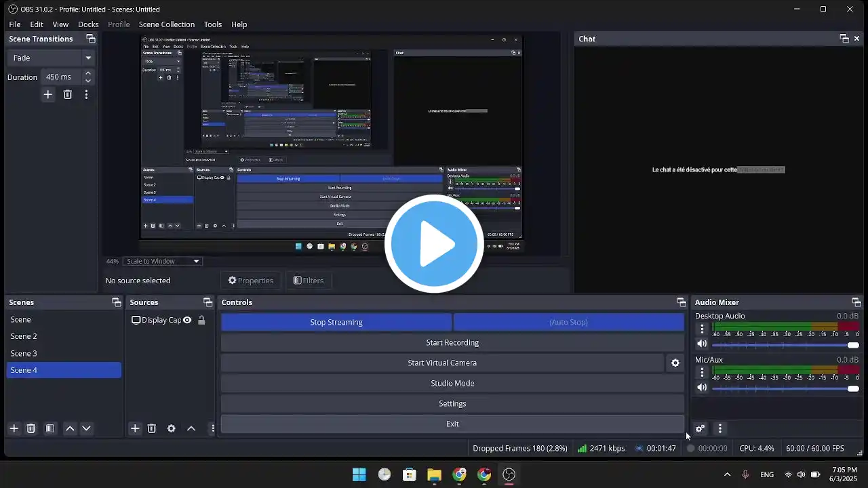Open the Scale to Window dropdown
Viewport: 868px width, 488px height.
(x=162, y=262)
